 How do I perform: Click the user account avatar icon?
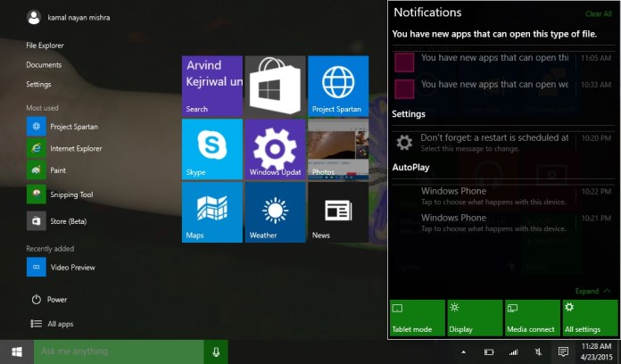point(34,18)
